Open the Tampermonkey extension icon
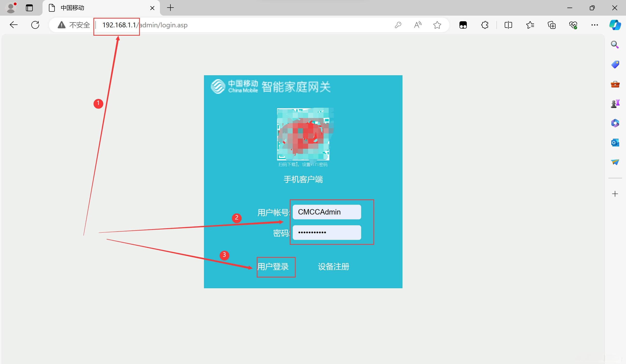Screen dimensions: 626x364 pyautogui.click(x=463, y=25)
